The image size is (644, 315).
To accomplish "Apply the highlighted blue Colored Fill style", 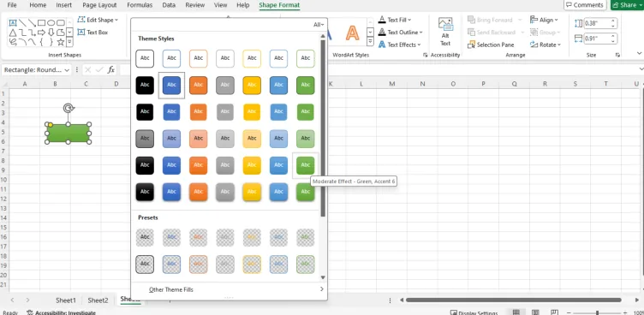I will [x=171, y=85].
